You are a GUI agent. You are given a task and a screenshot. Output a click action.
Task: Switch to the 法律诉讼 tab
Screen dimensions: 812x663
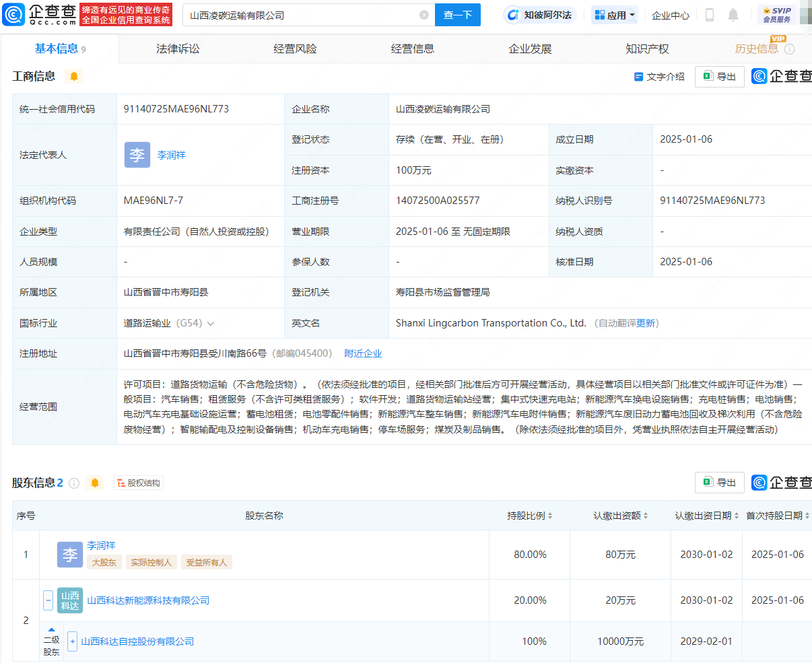tap(178, 48)
